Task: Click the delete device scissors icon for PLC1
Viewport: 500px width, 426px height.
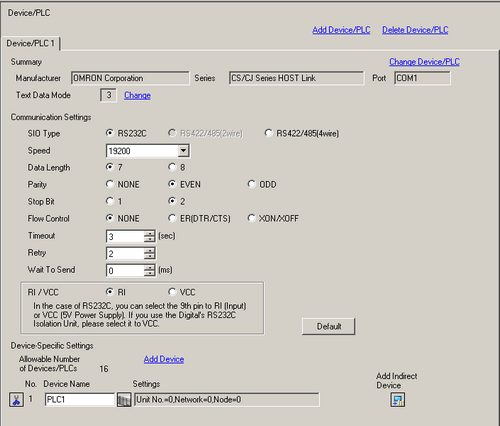Action: tap(16, 399)
